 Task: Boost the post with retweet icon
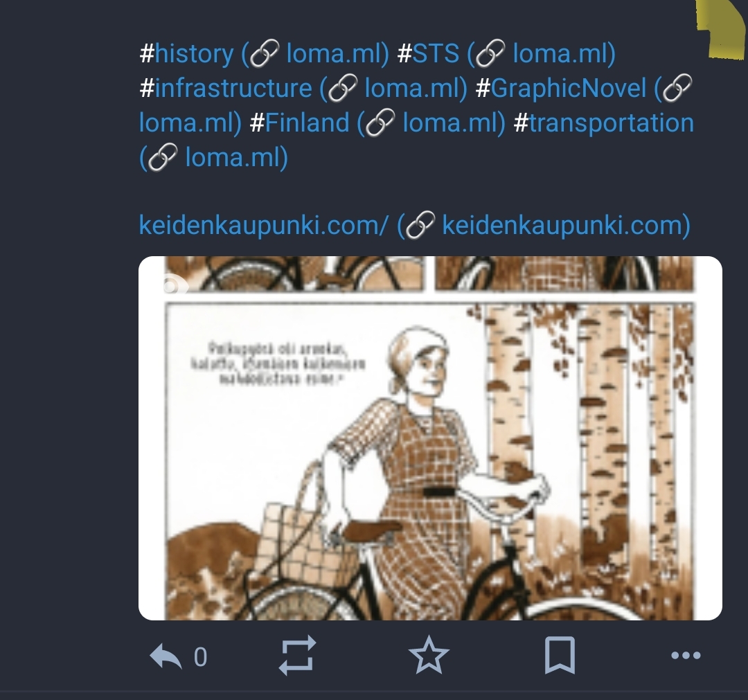[x=297, y=656]
